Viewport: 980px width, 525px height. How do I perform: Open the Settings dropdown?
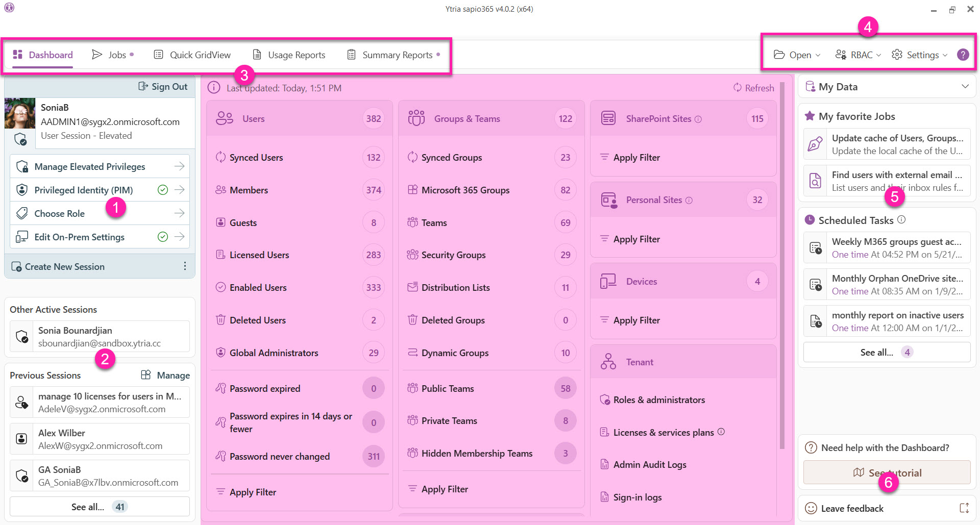coord(919,55)
